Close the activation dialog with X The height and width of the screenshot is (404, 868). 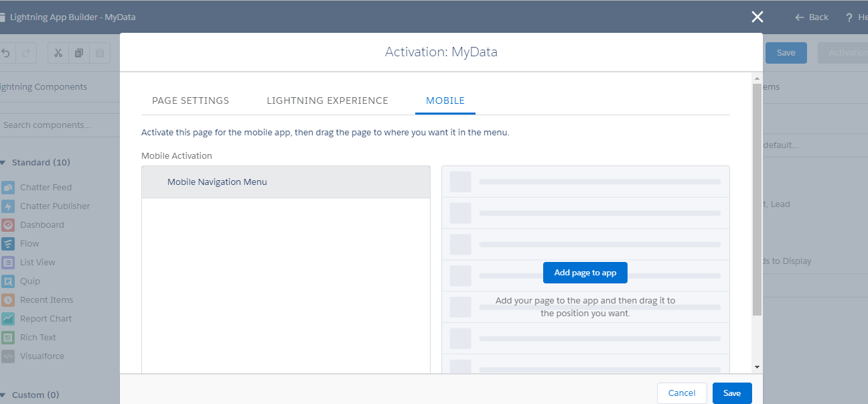(757, 17)
